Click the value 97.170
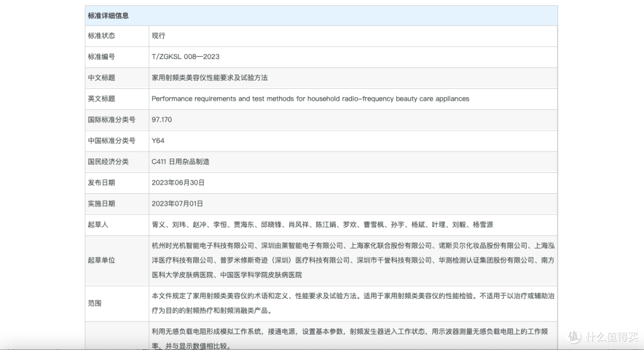 click(x=162, y=119)
